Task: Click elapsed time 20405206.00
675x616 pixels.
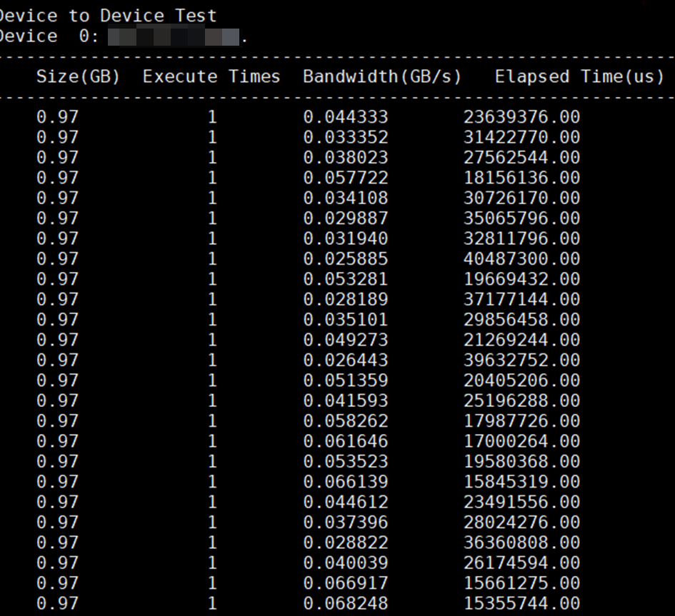Action: pos(521,380)
